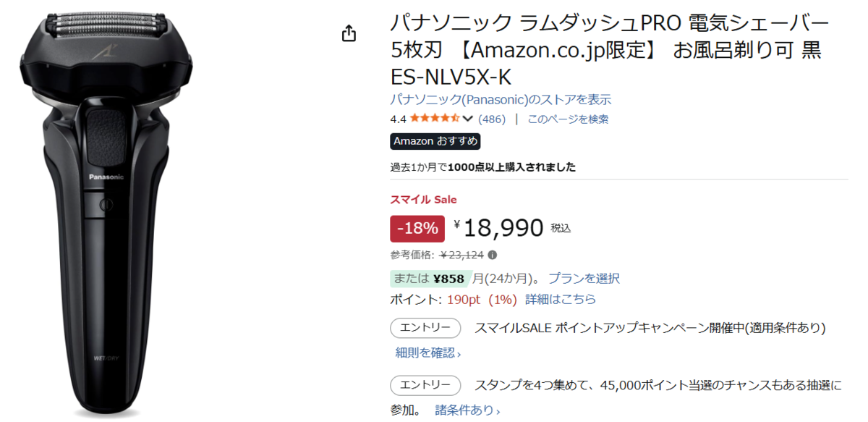
Task: Click the -18% discount badge
Action: click(417, 228)
